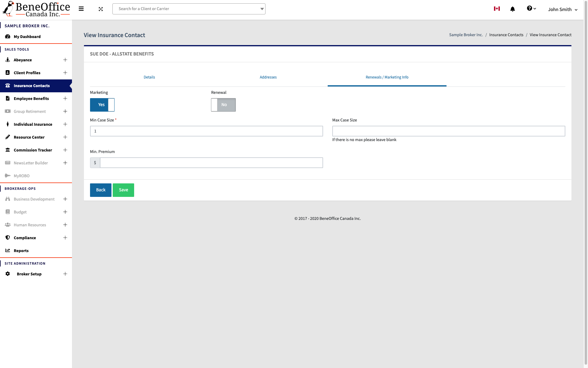Click the My Dashboard gauge icon

pyautogui.click(x=8, y=36)
